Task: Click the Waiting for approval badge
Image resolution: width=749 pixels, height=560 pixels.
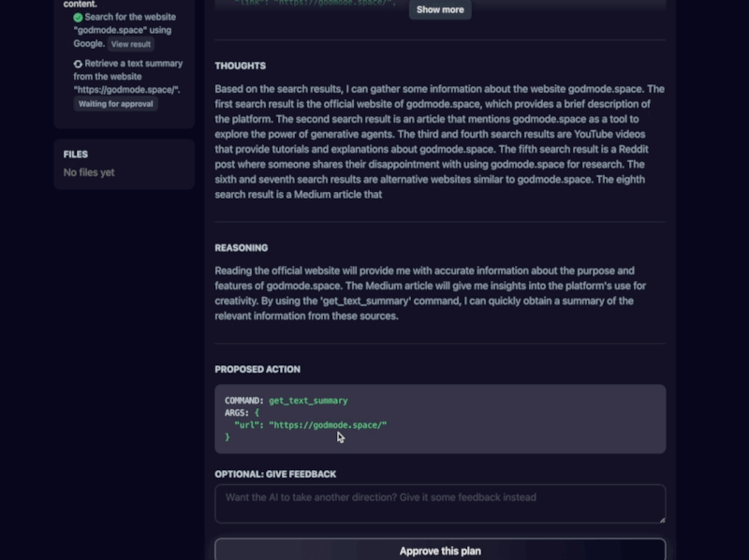Action: pyautogui.click(x=115, y=104)
